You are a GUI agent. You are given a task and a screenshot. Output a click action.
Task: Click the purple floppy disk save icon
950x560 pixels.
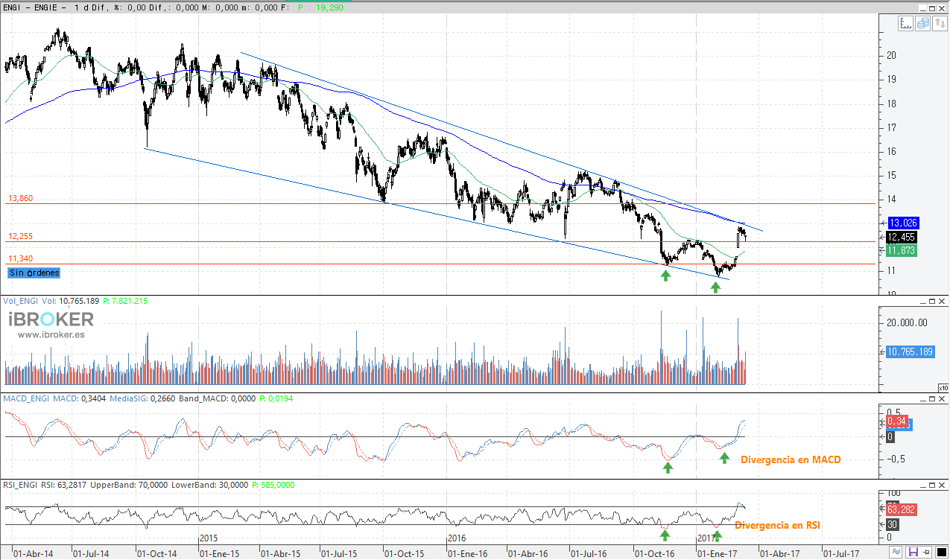(913, 553)
